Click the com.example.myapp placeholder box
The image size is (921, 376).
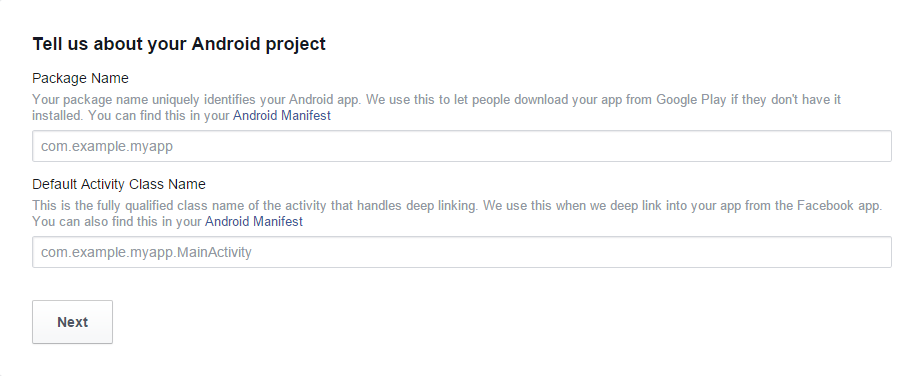click(x=462, y=146)
